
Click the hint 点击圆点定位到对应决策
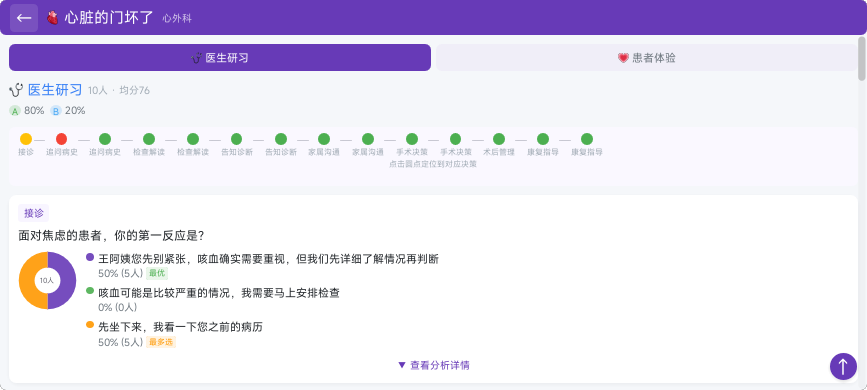[433, 164]
